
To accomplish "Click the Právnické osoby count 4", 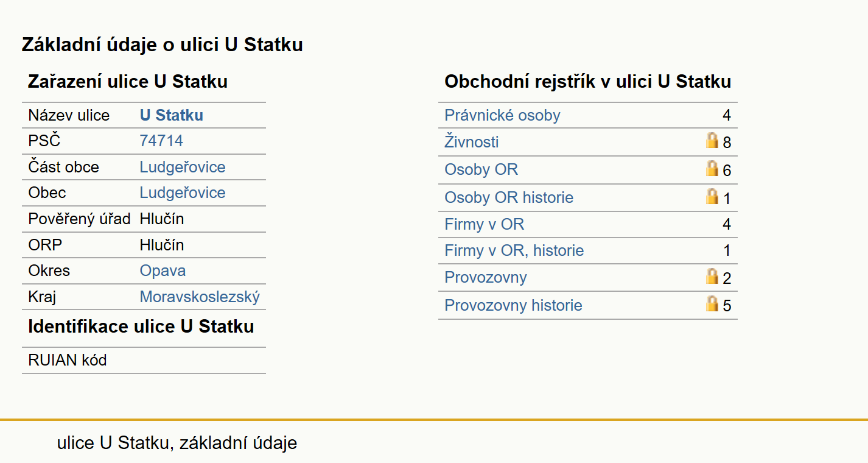I will pos(726,115).
